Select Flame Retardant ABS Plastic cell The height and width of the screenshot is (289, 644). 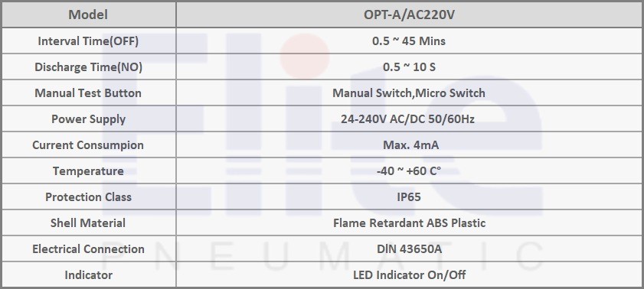pyautogui.click(x=409, y=223)
